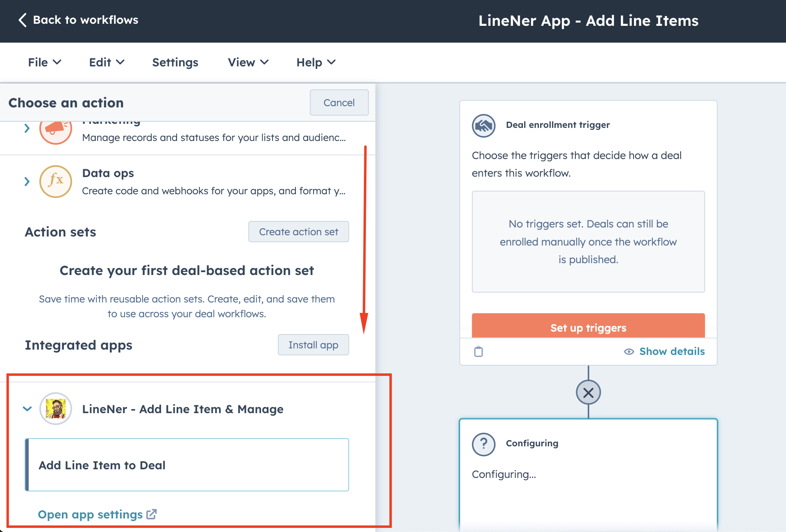Select Add Line Item to Deal action
The image size is (786, 532).
click(187, 465)
